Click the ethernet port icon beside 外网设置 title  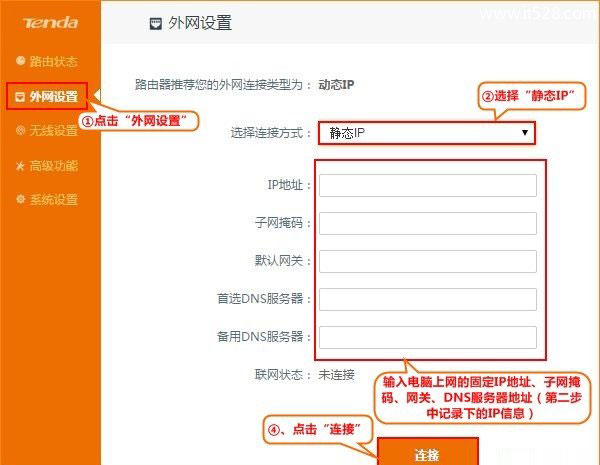[155, 24]
